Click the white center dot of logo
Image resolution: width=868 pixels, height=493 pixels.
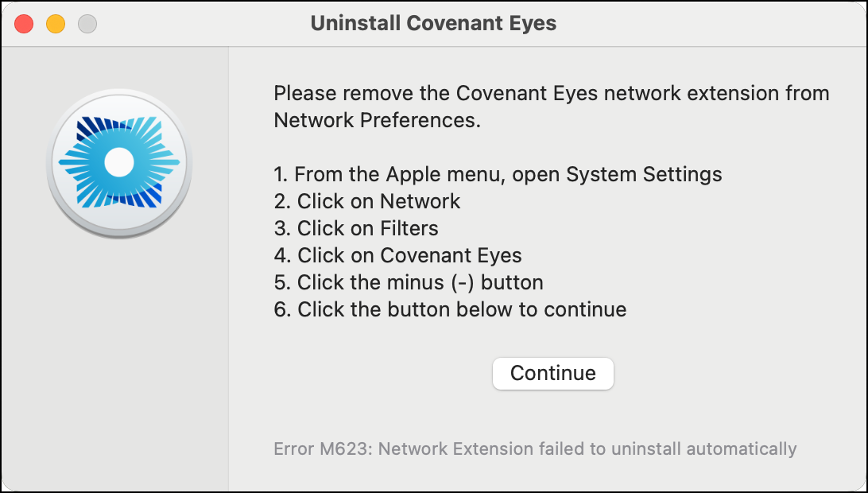pos(119,162)
